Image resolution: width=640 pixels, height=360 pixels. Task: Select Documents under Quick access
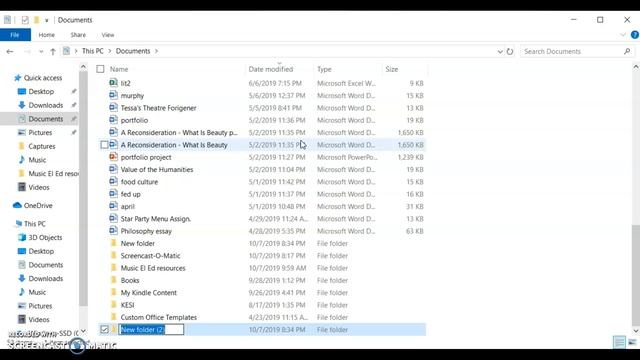[x=46, y=119]
